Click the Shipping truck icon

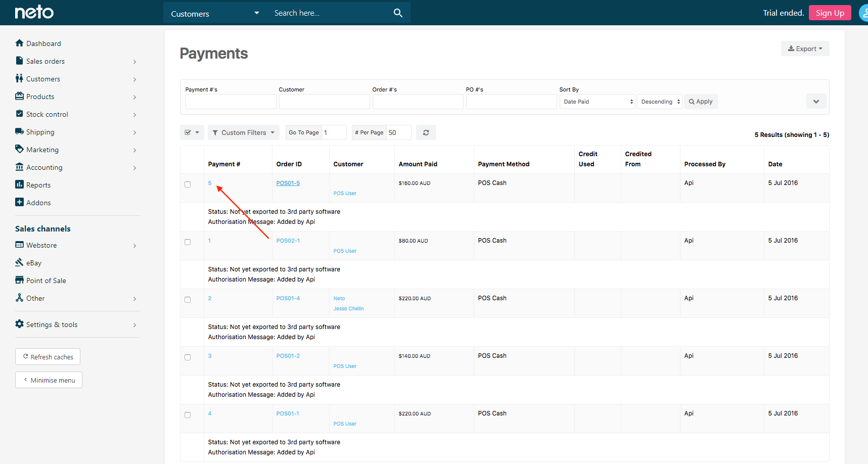tap(19, 131)
